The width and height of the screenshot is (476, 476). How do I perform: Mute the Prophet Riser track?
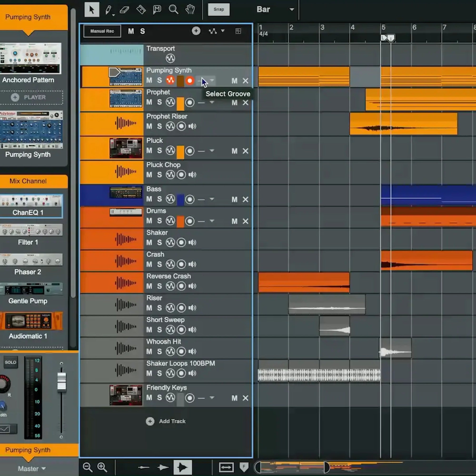[149, 126]
